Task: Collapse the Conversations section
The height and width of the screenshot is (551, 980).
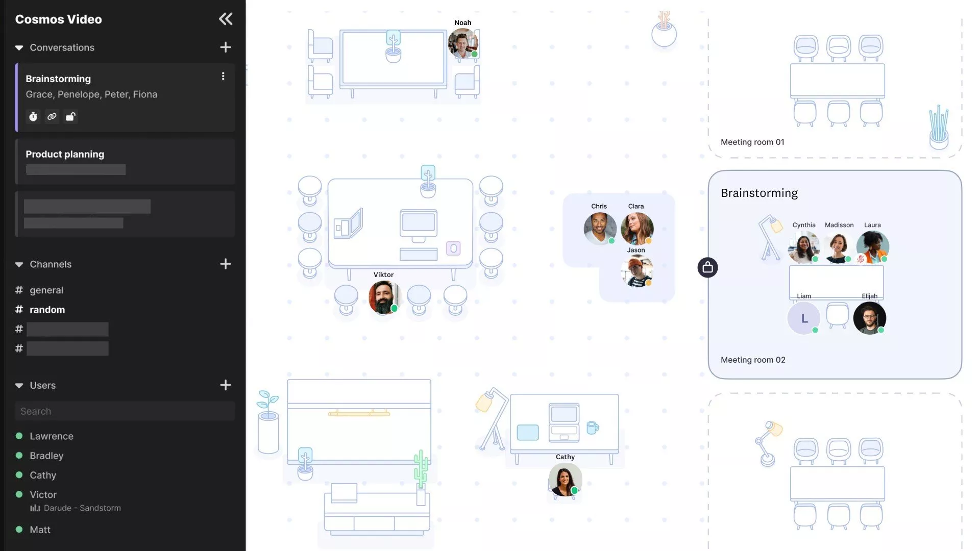Action: tap(19, 47)
